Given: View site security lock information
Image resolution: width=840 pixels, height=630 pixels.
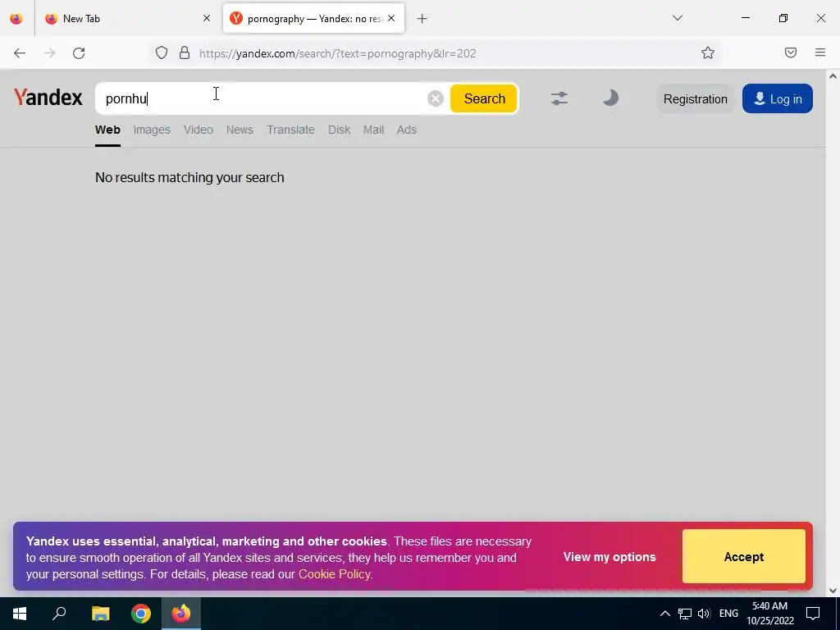Looking at the screenshot, I should click(185, 53).
